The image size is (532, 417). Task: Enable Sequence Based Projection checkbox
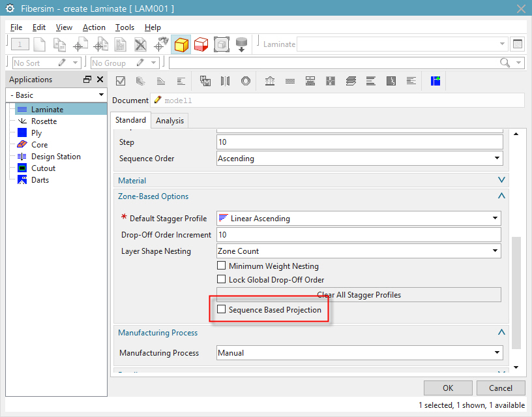[x=222, y=309]
